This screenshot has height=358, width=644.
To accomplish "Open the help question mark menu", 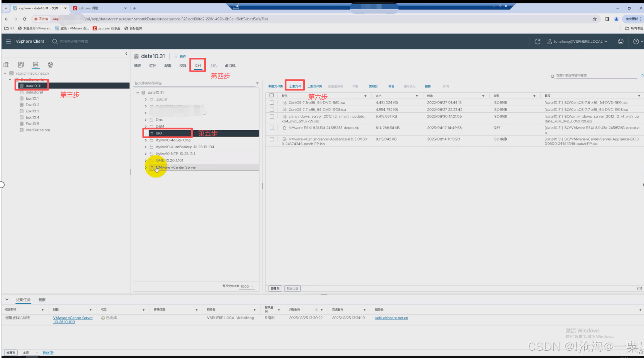I will pos(636,42).
